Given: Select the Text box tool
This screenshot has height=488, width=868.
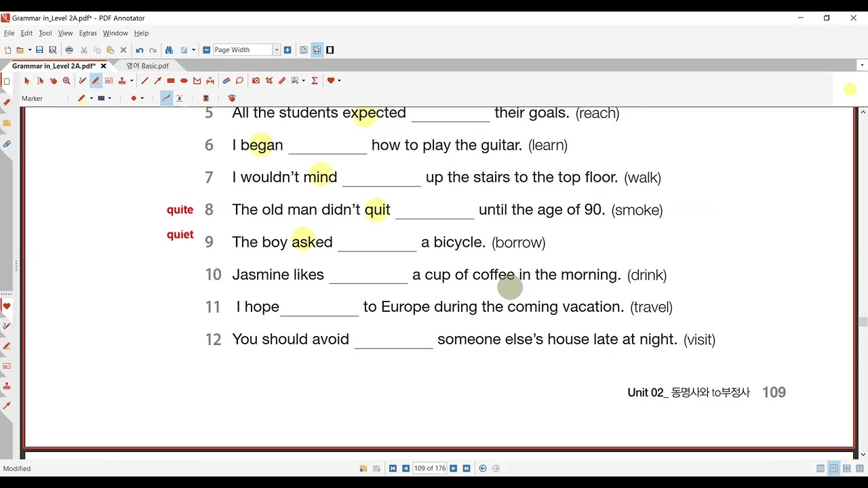Looking at the screenshot, I should (108, 81).
